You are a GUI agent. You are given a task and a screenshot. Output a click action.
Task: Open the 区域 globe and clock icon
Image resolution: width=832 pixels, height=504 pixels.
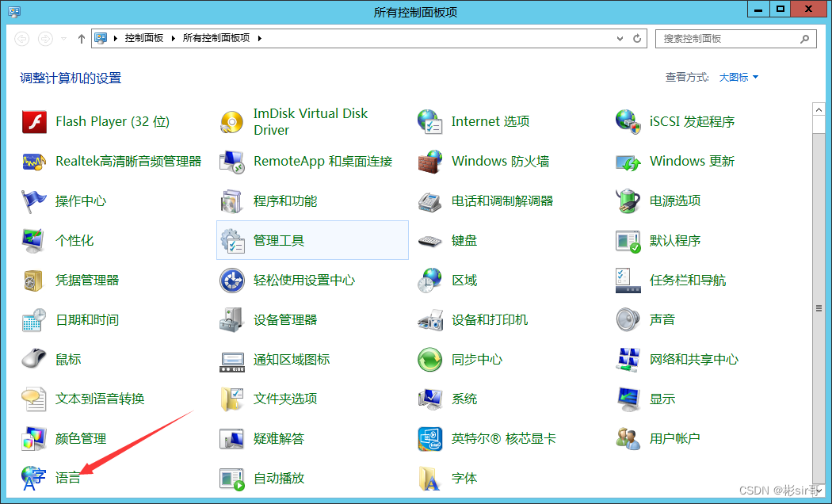[x=429, y=280]
